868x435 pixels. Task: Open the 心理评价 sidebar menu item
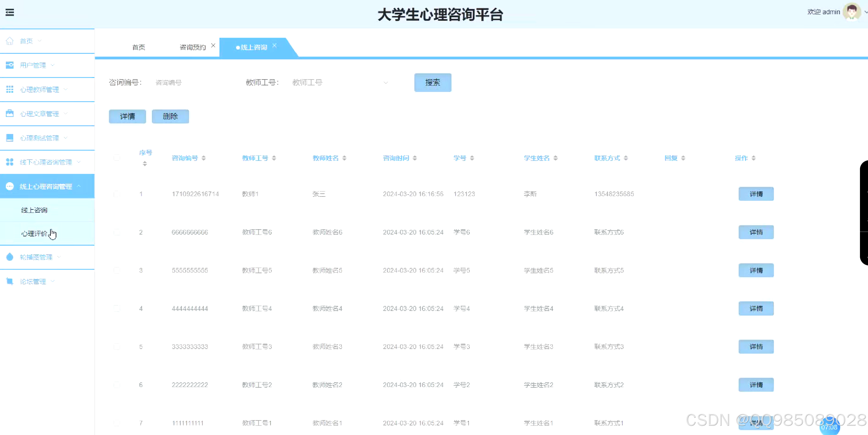[x=35, y=234]
